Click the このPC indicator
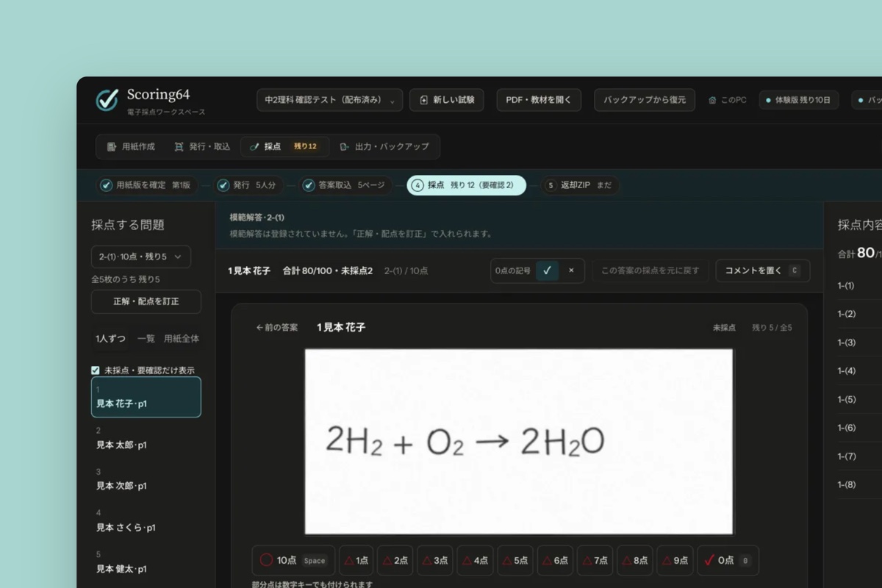The height and width of the screenshot is (588, 882). pos(727,100)
